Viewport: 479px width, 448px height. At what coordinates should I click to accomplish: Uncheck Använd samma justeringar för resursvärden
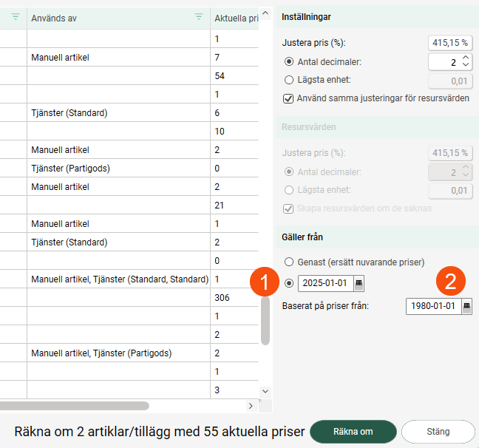pyautogui.click(x=288, y=99)
